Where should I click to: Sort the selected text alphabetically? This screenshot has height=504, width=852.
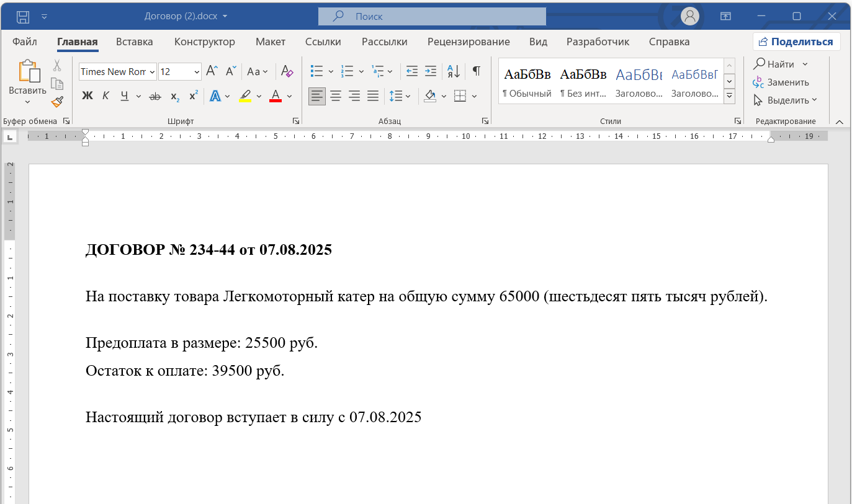tap(454, 71)
